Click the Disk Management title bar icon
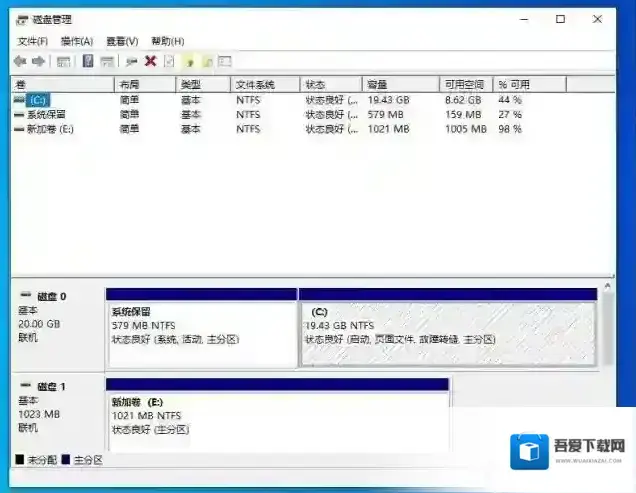Viewport: 636px width, 493px height. click(22, 19)
